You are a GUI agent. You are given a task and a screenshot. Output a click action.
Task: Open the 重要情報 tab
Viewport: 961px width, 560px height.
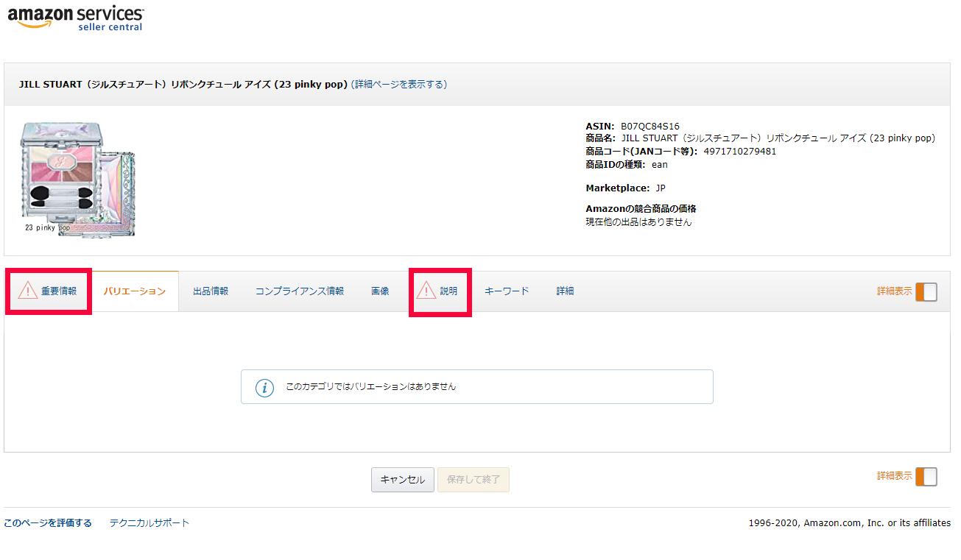59,291
